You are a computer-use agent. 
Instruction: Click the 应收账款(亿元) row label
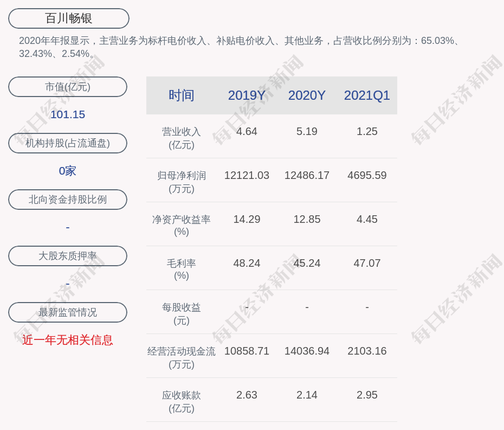coord(182,402)
